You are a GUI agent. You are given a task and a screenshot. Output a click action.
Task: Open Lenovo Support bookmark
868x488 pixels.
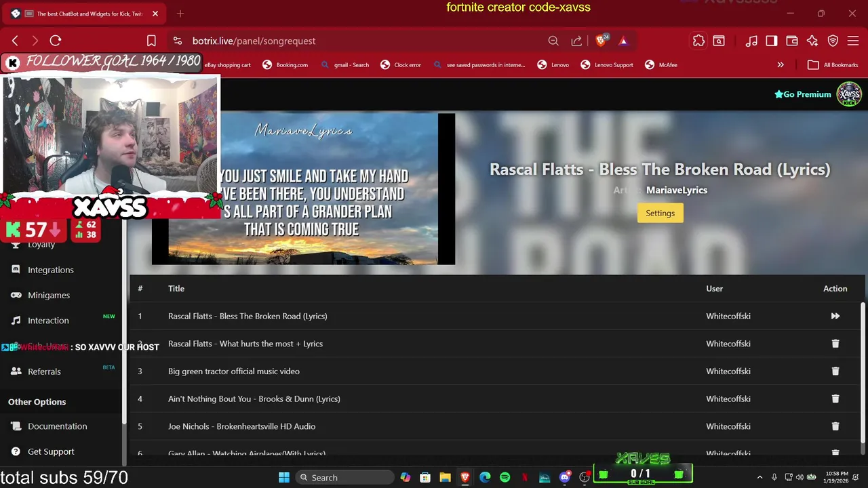tap(606, 64)
